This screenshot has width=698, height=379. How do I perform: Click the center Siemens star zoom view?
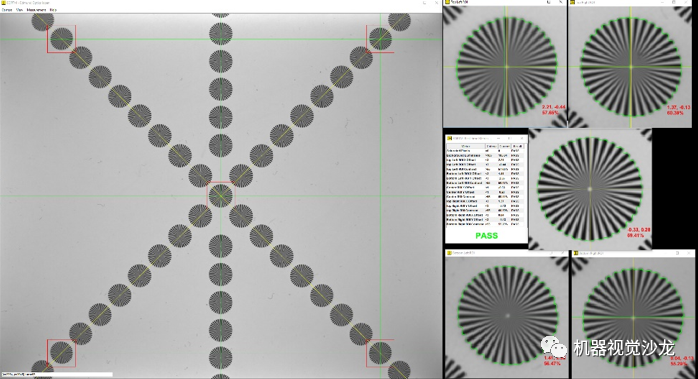pyautogui.click(x=590, y=189)
